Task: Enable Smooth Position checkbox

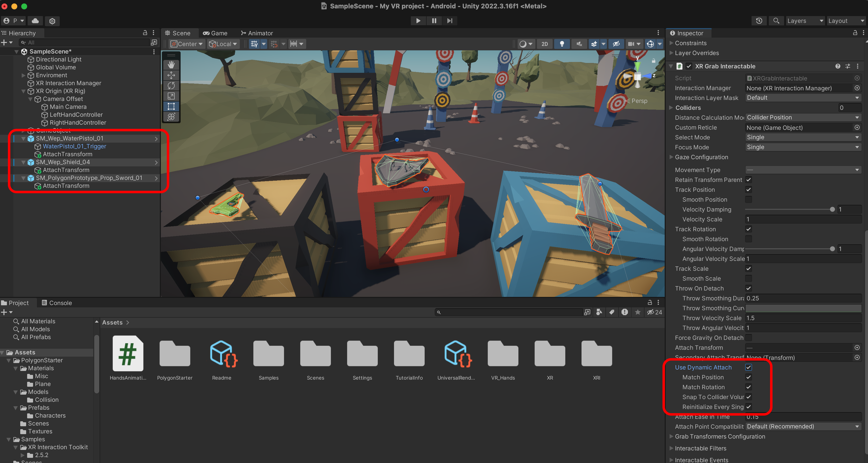Action: 748,199
